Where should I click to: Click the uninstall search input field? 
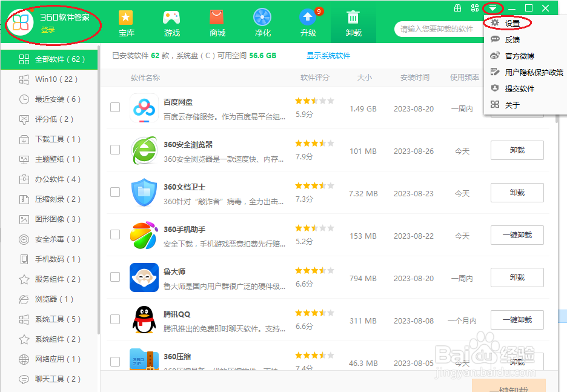(439, 29)
